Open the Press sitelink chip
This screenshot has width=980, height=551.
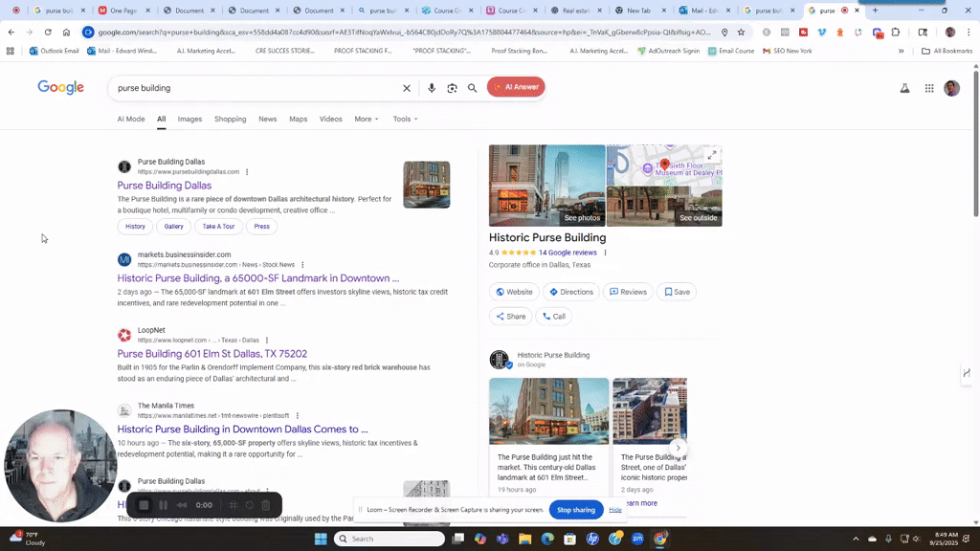click(x=262, y=227)
